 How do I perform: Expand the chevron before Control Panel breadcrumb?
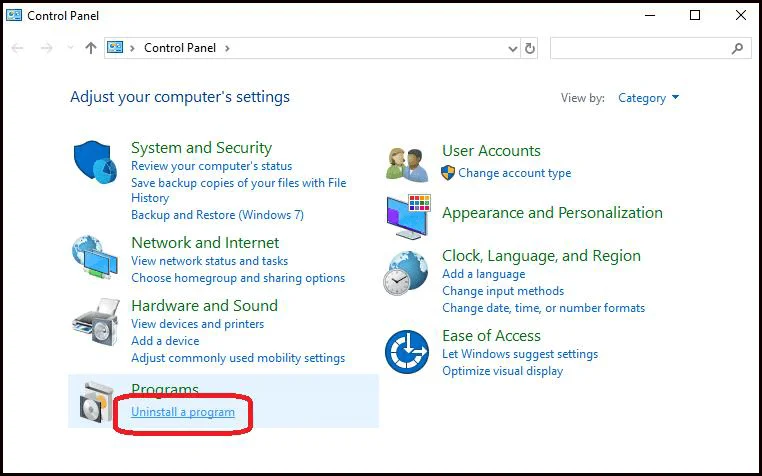click(x=132, y=48)
